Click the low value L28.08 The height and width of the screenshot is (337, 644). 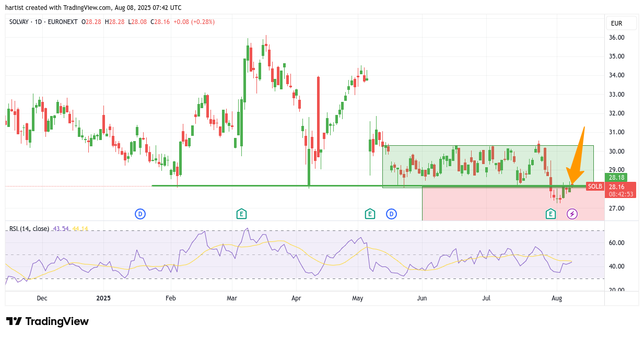137,22
